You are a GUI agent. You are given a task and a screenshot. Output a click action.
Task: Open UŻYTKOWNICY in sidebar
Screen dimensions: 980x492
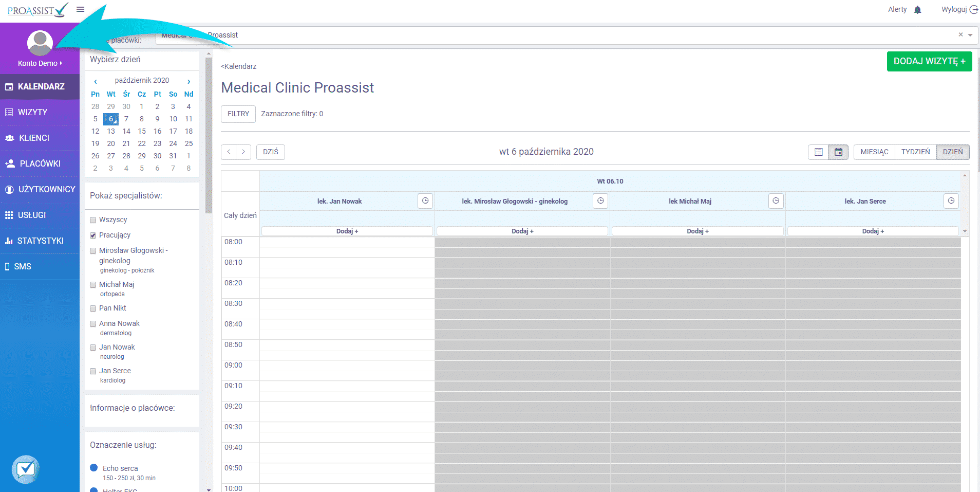click(40, 189)
